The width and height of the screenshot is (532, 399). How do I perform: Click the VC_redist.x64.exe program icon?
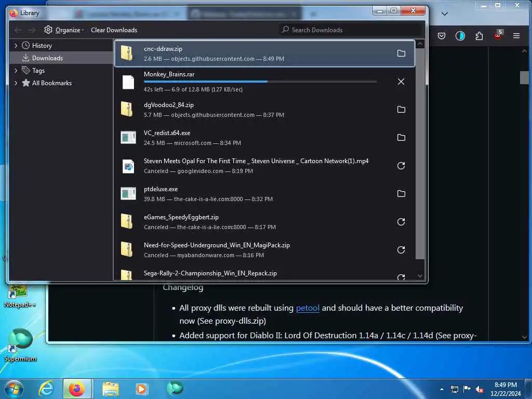pyautogui.click(x=128, y=137)
